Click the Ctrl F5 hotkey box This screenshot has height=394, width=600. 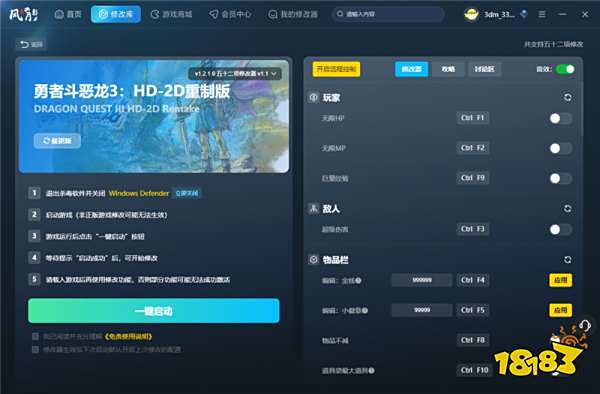coord(473,310)
